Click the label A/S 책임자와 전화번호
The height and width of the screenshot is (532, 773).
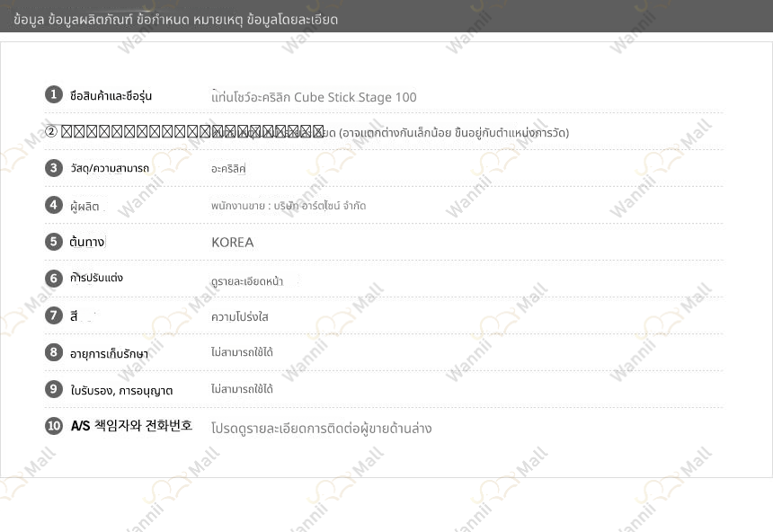[x=131, y=425]
